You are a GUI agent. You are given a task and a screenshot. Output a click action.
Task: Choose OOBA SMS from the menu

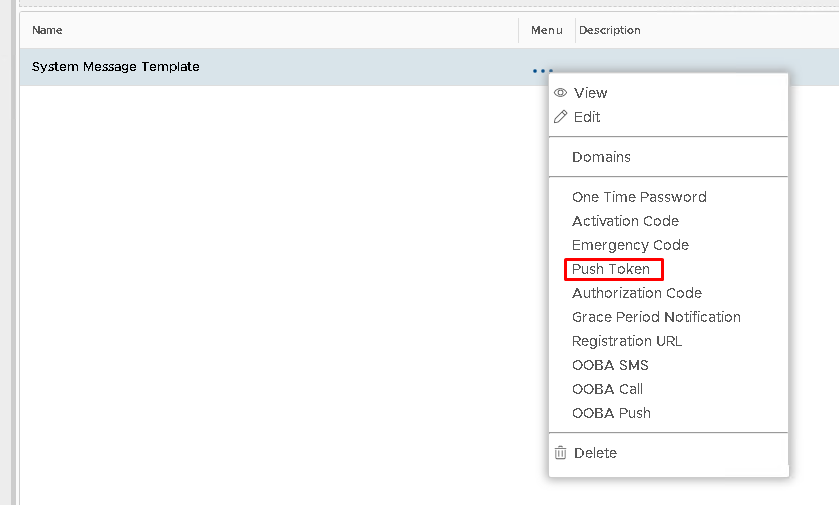[x=610, y=365]
